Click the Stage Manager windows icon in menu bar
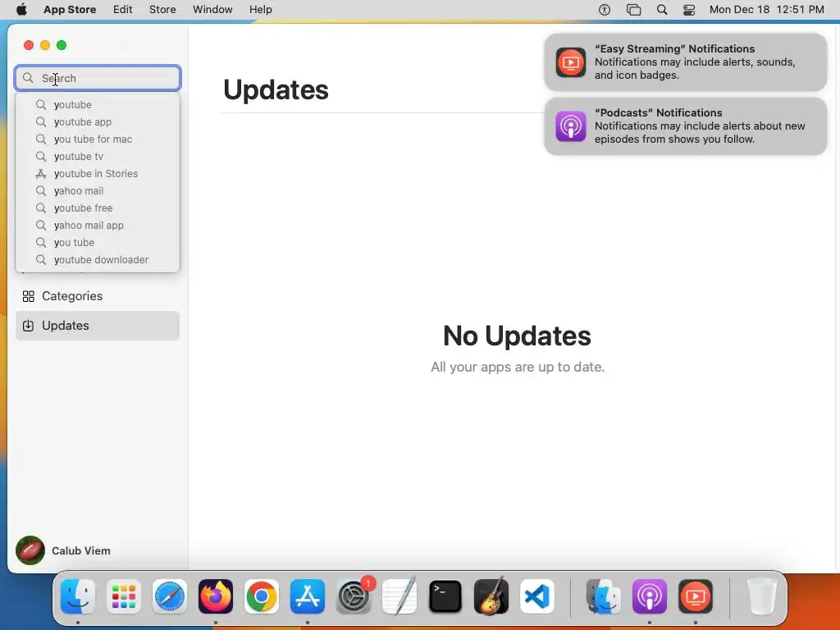Viewport: 840px width, 630px height. pyautogui.click(x=633, y=10)
